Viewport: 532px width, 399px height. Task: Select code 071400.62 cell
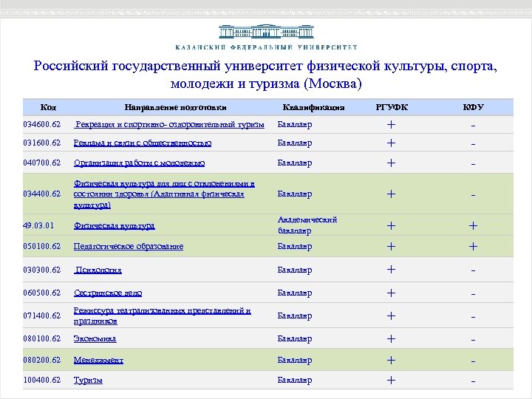[42, 316]
